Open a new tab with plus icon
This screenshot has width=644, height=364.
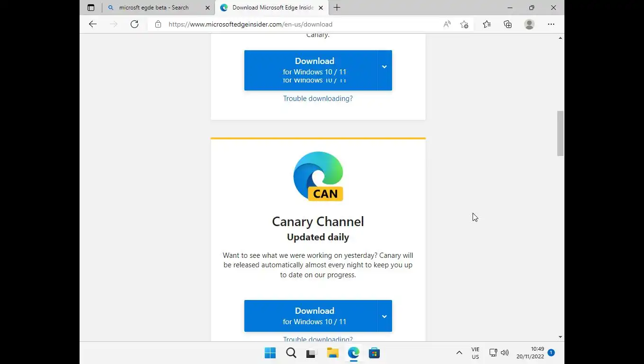tap(337, 8)
